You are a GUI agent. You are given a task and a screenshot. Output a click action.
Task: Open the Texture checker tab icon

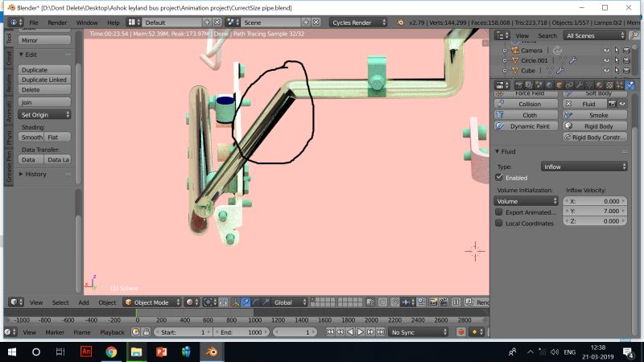[609, 85]
